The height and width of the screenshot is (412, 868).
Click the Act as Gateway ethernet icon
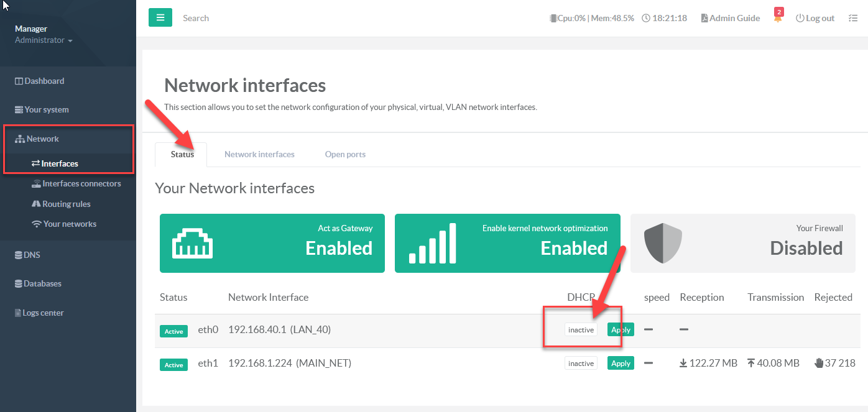[192, 244]
